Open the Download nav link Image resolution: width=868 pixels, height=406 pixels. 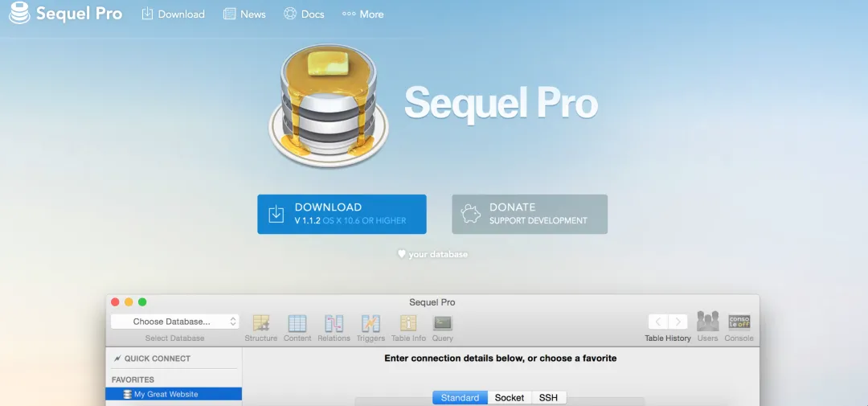click(174, 14)
